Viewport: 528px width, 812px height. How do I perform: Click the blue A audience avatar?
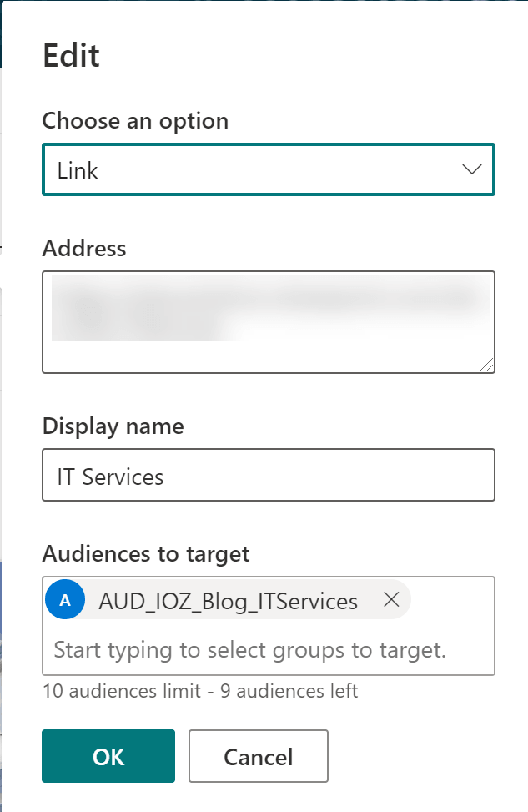[x=65, y=600]
